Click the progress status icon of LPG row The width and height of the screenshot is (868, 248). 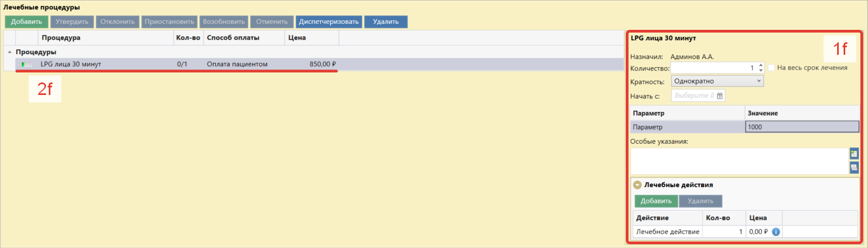click(27, 65)
